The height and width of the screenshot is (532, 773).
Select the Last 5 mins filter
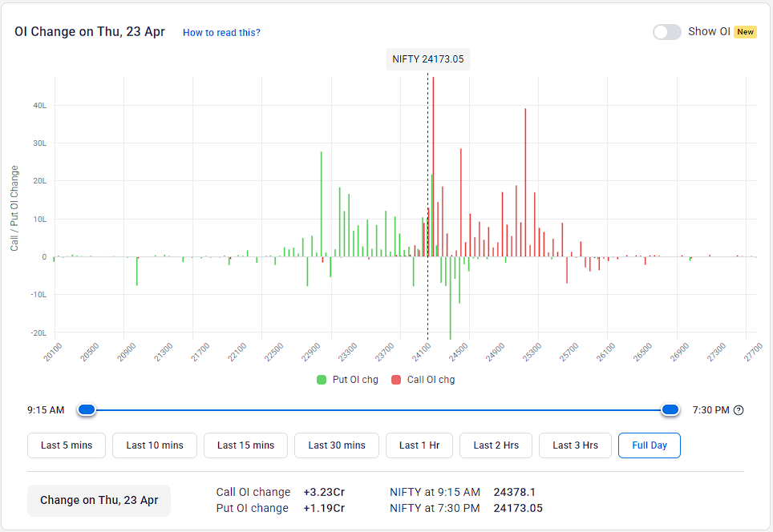pyautogui.click(x=67, y=445)
